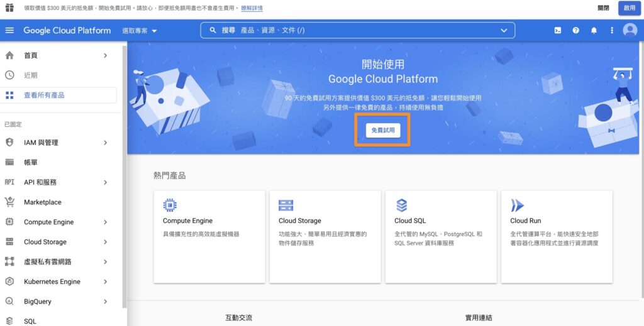Open the notifications bell
Image resolution: width=644 pixels, height=326 pixels.
(x=594, y=30)
